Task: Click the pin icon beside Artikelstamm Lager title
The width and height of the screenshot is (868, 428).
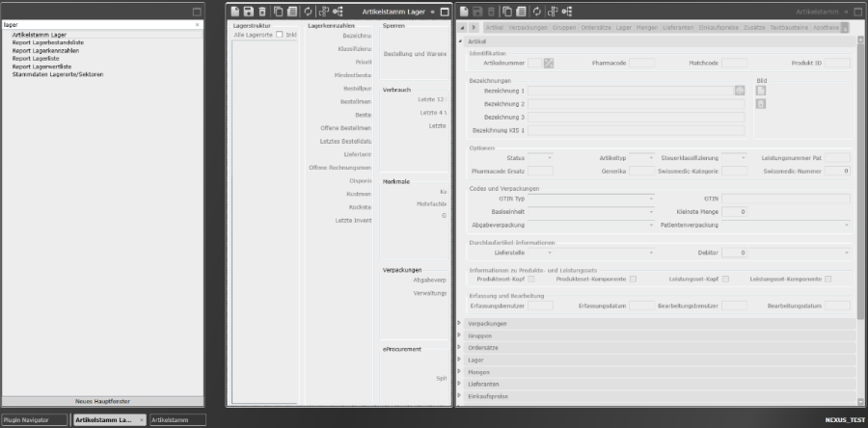Action: coord(432,12)
